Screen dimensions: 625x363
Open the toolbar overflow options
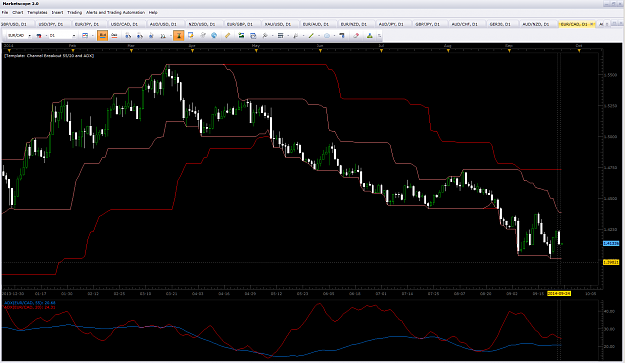coord(379,36)
